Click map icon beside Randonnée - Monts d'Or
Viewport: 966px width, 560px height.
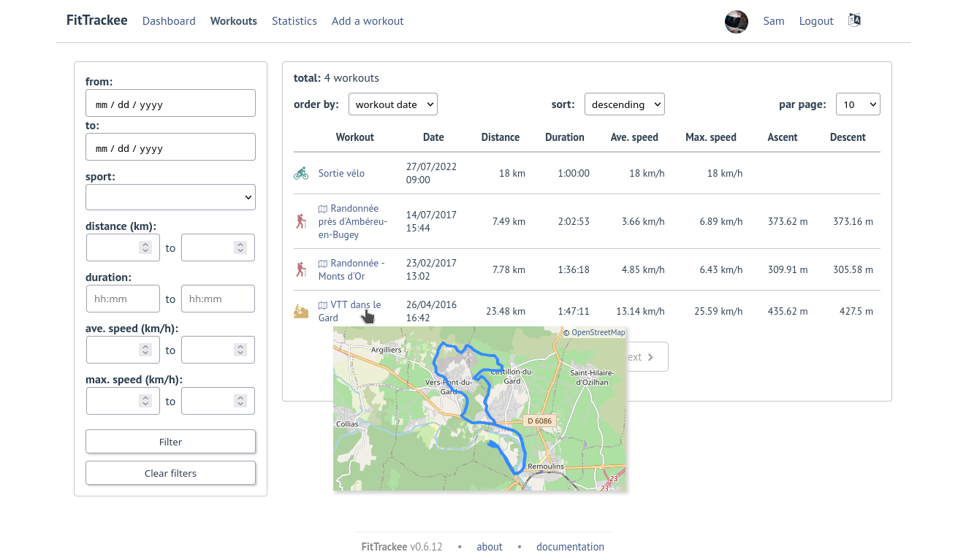point(323,264)
